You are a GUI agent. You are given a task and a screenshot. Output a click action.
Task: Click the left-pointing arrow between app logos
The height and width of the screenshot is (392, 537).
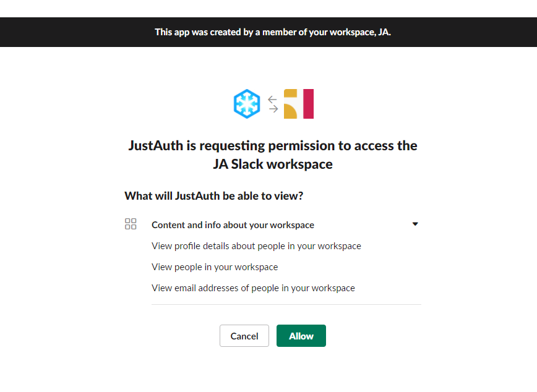(272, 100)
